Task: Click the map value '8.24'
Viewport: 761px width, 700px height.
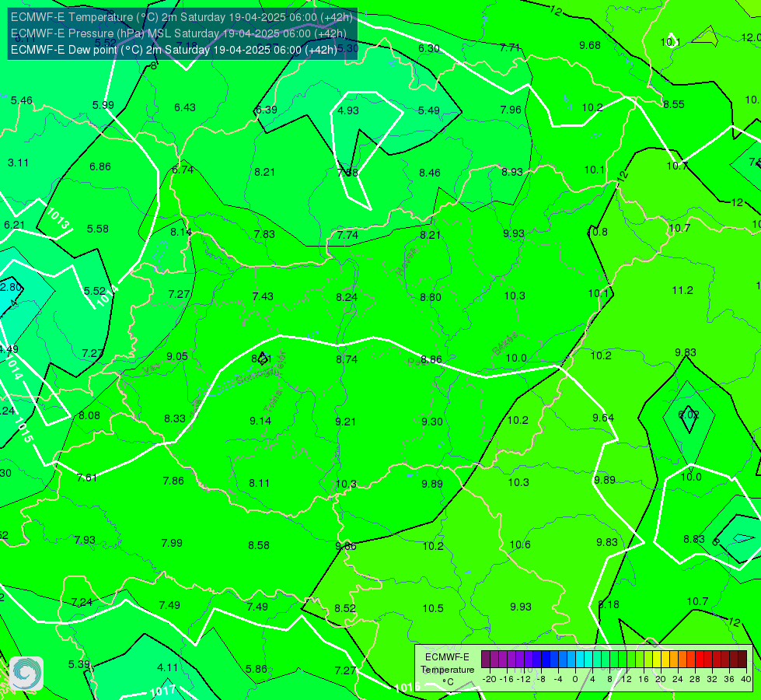Action: [x=347, y=297]
